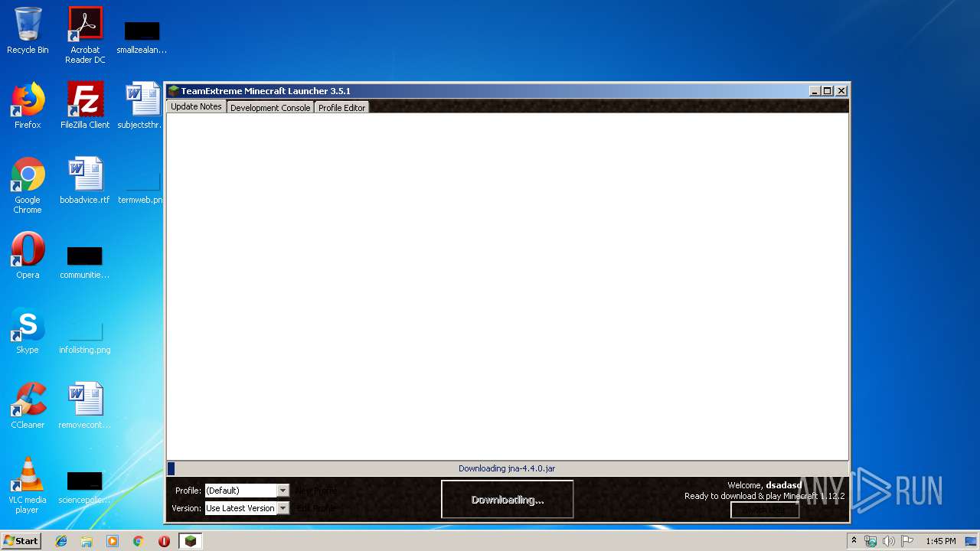Open the Version dropdown Use Latest Version
980x551 pixels.
247,508
